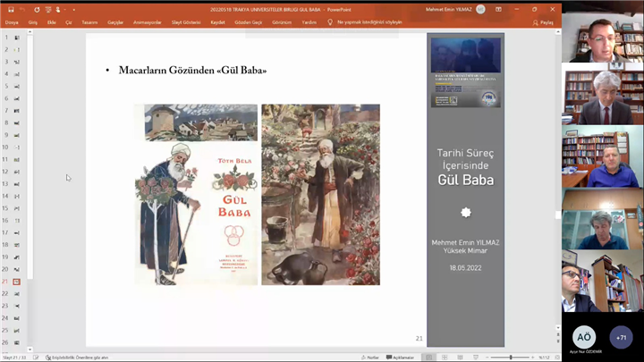The width and height of the screenshot is (644, 362).
Task: Click the slide number 21 on the slide
Action: tap(419, 339)
